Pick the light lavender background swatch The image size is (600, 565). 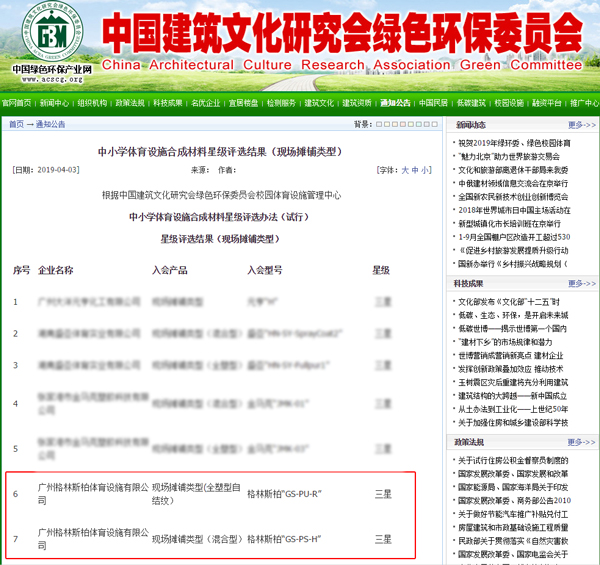pos(379,124)
